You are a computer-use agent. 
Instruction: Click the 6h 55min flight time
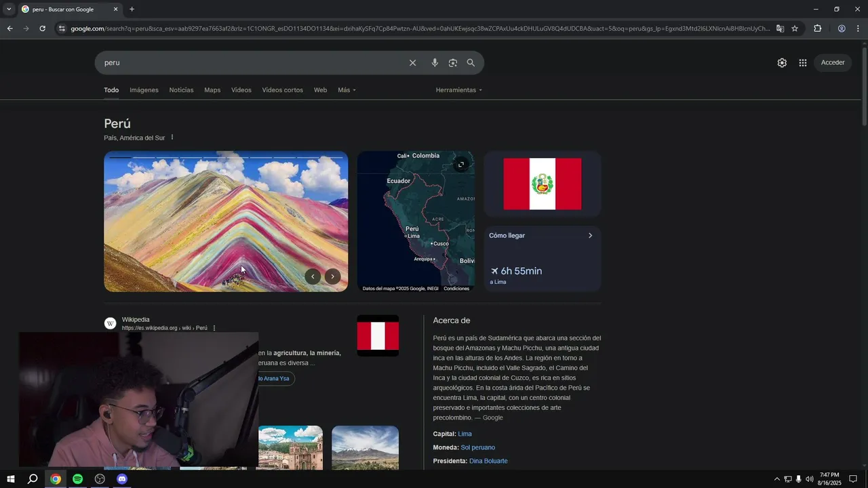coord(521,271)
